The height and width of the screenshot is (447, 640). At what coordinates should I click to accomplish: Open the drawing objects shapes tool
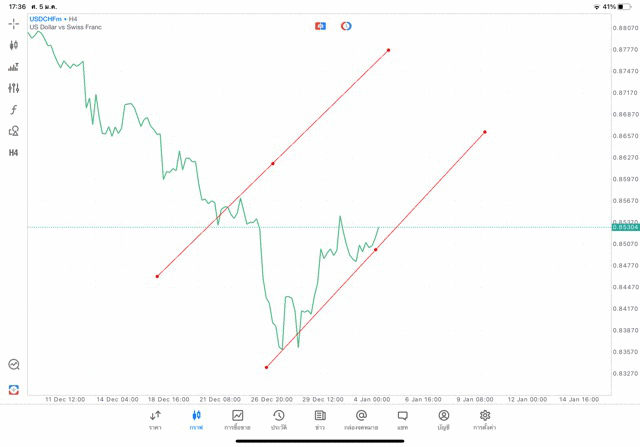pyautogui.click(x=14, y=131)
